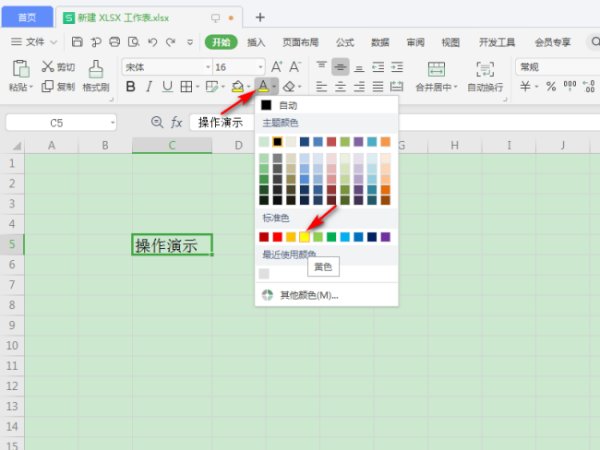This screenshot has height=450, width=600.
Task: Toggle italic formatting
Action: [x=149, y=86]
